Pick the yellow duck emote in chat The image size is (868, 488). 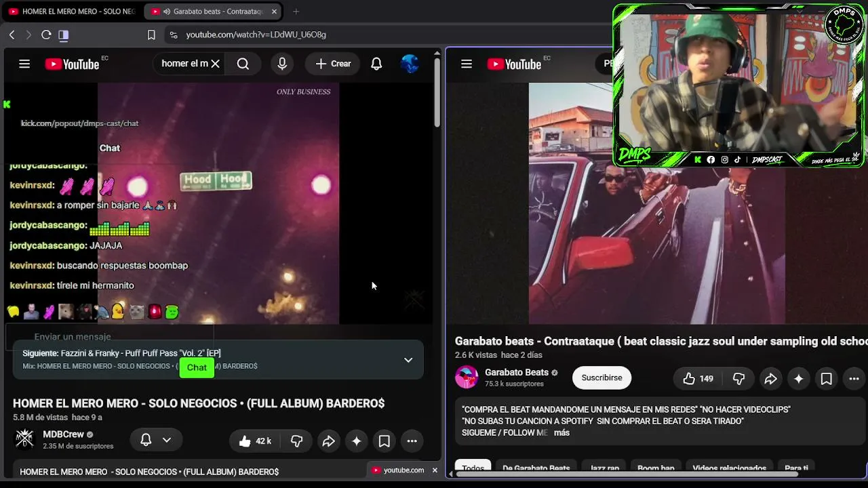pyautogui.click(x=118, y=311)
